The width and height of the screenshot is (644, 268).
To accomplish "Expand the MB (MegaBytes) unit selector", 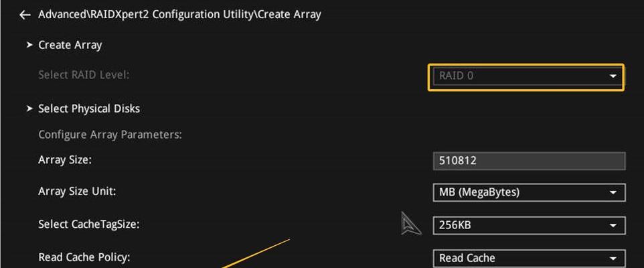I will pyautogui.click(x=529, y=192).
